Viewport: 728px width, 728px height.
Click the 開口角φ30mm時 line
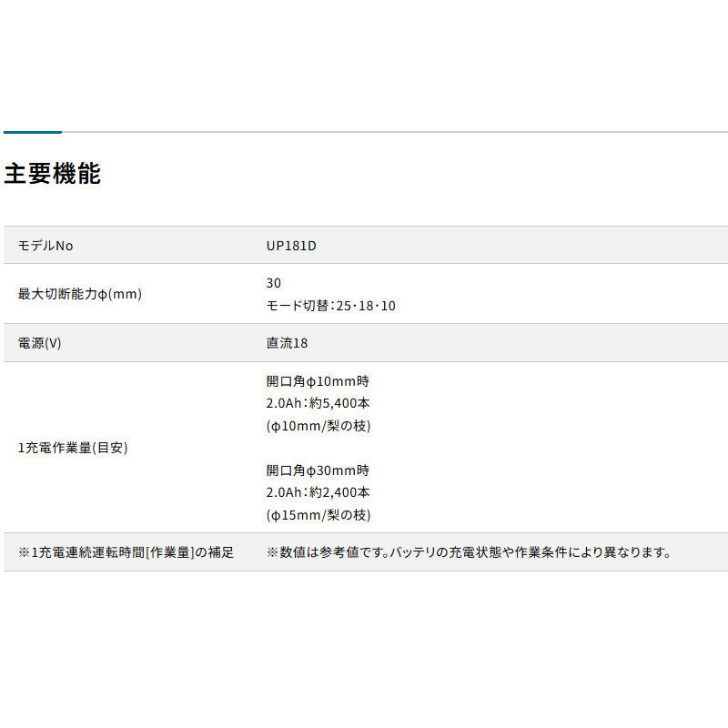coord(318,470)
